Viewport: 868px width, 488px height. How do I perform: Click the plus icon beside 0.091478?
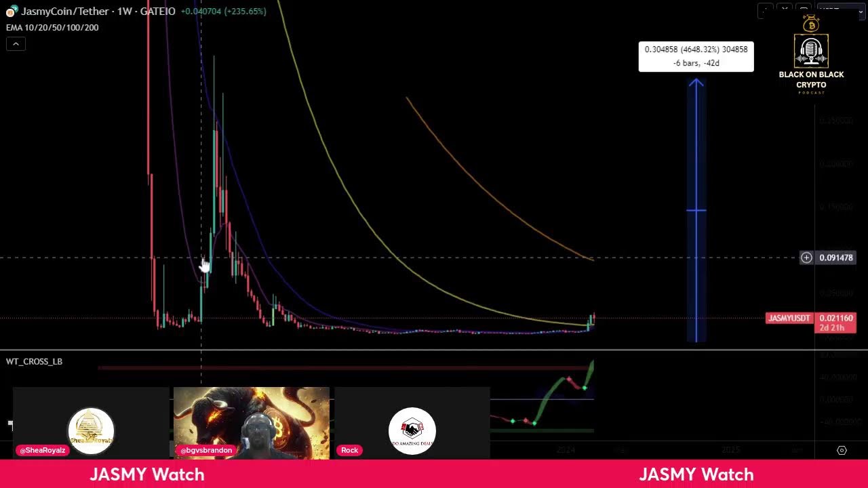tap(806, 258)
